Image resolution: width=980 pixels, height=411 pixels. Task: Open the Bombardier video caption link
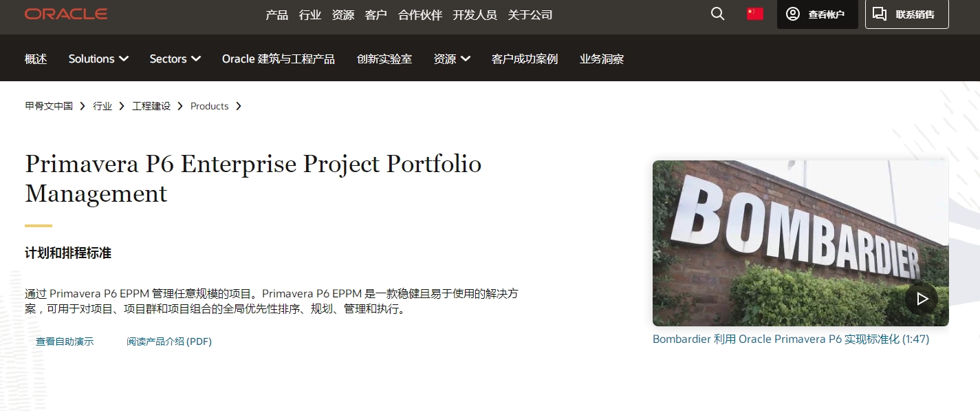(x=790, y=339)
